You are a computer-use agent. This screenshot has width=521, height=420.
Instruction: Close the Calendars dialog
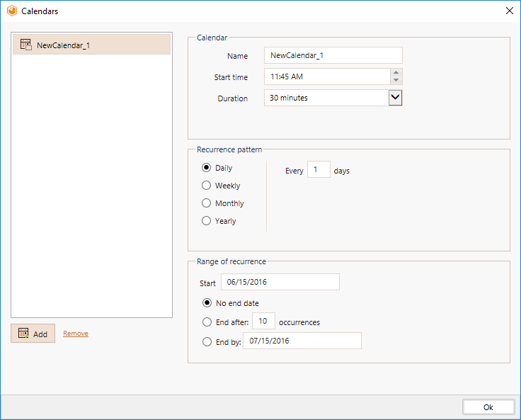point(510,11)
